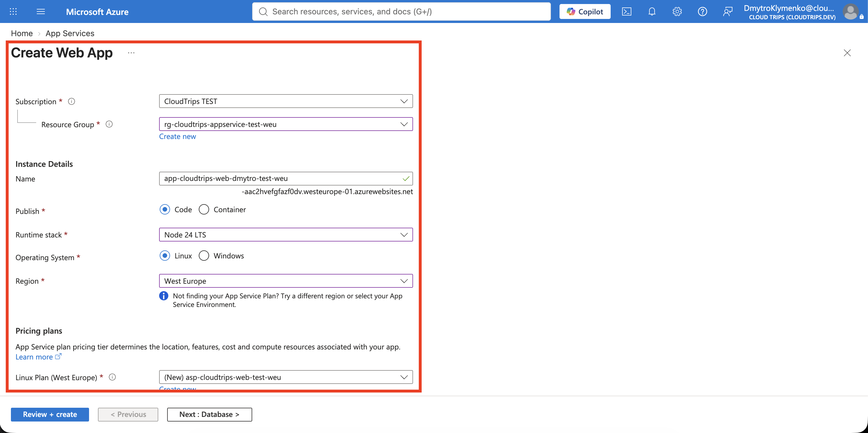Open the feedback icon
Image resolution: width=868 pixels, height=433 pixels.
point(728,11)
